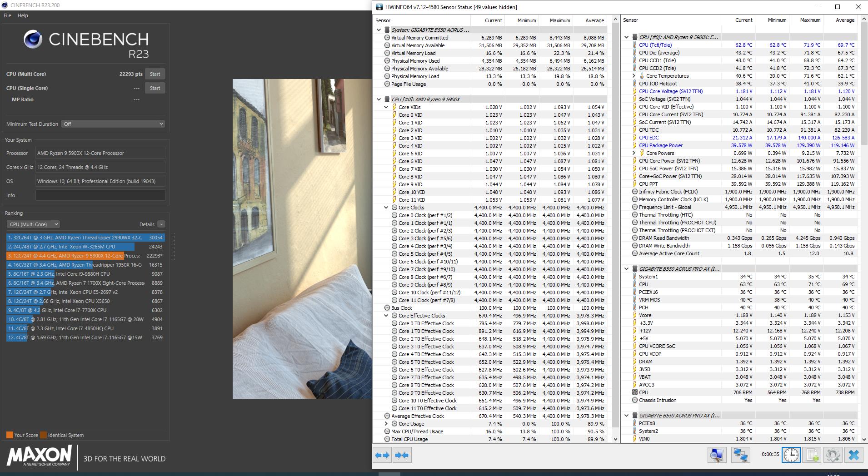Click the icon beside Core 0 Clock (perf #1/2)
The height and width of the screenshot is (476, 868).
tap(394, 215)
